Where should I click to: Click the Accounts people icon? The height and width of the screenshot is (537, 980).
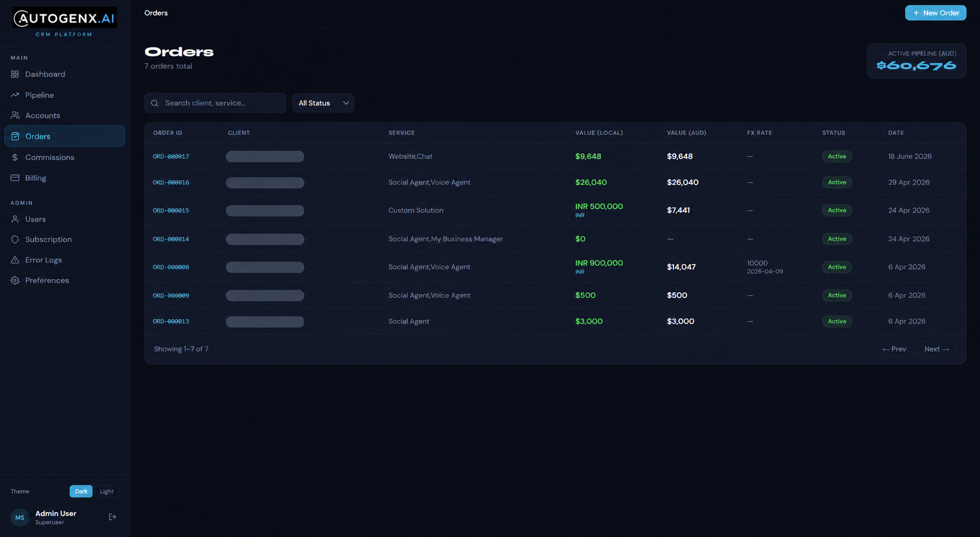(15, 115)
